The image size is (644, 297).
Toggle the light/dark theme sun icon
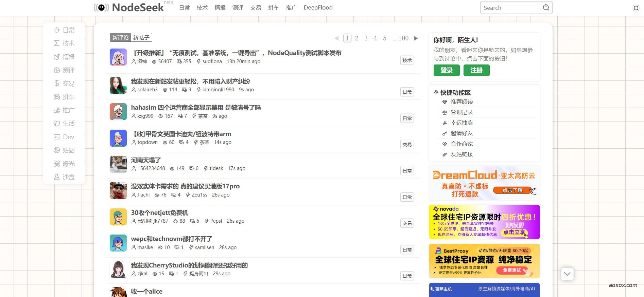636,8
